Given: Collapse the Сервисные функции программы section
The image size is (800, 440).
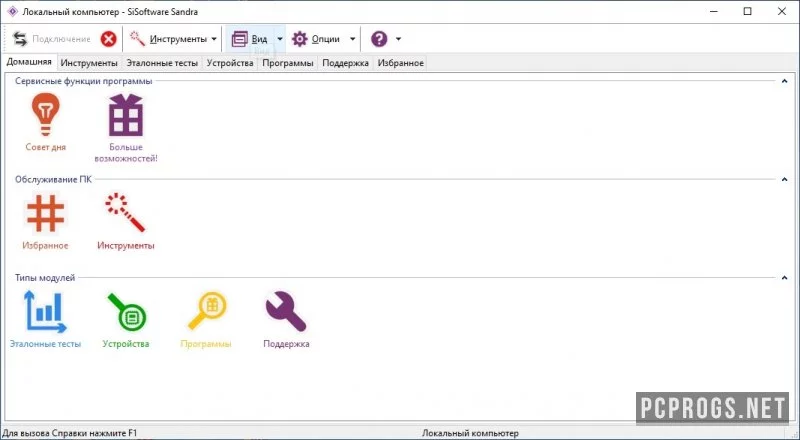Looking at the screenshot, I should point(784,81).
